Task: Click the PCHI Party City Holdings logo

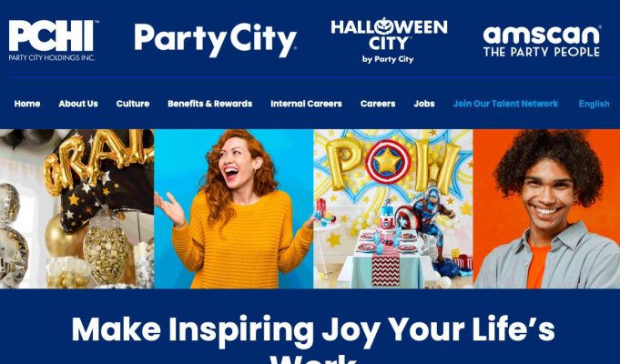Action: pyautogui.click(x=53, y=40)
